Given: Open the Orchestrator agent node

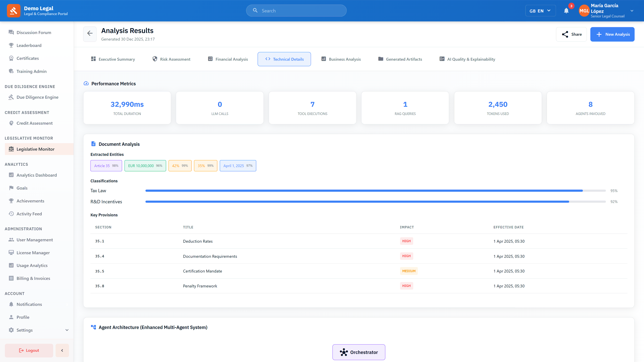Looking at the screenshot, I should [359, 352].
